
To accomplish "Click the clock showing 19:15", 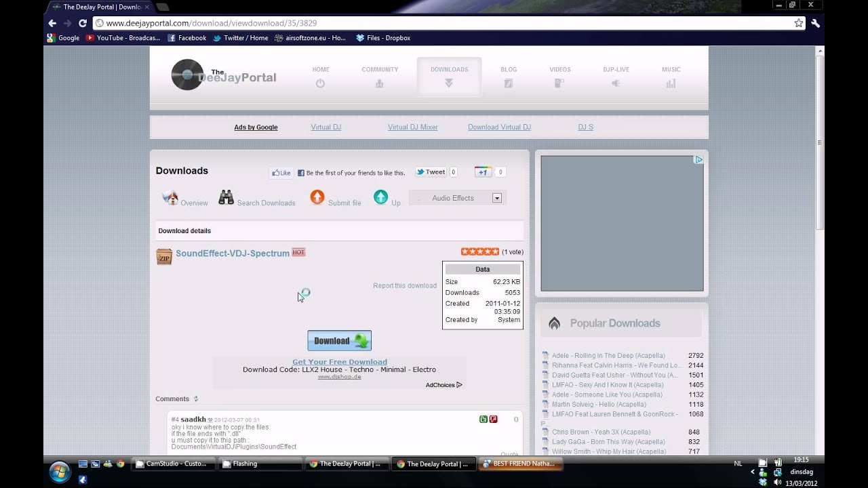I will click(801, 460).
